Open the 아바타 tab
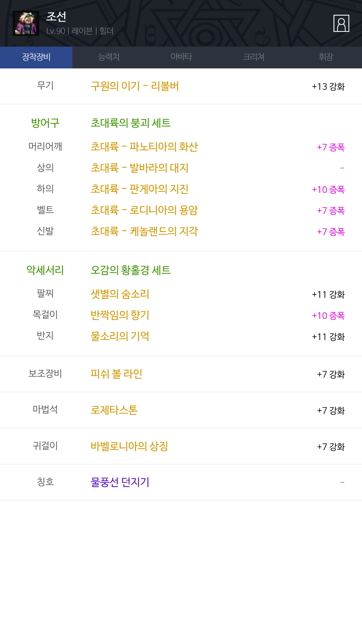The width and height of the screenshot is (362, 644). pos(181,57)
